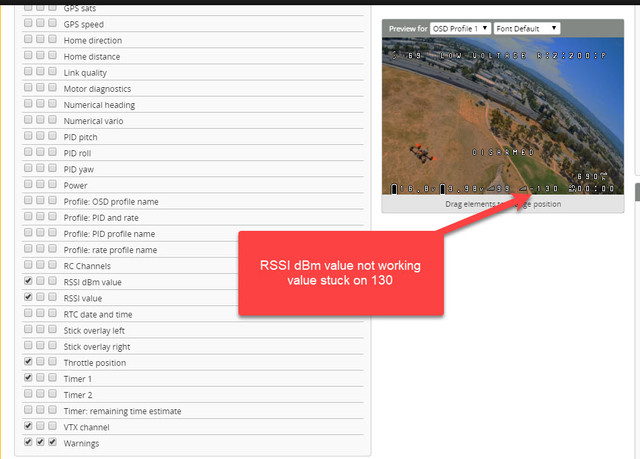
Task: Uncheck profile 1 checkbox for VTX channel
Action: click(28, 426)
